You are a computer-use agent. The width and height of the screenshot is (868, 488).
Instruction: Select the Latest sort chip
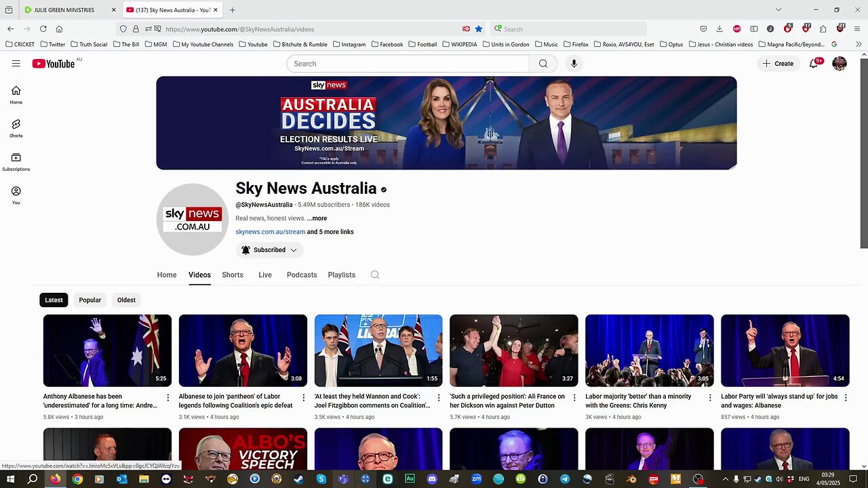pos(54,300)
